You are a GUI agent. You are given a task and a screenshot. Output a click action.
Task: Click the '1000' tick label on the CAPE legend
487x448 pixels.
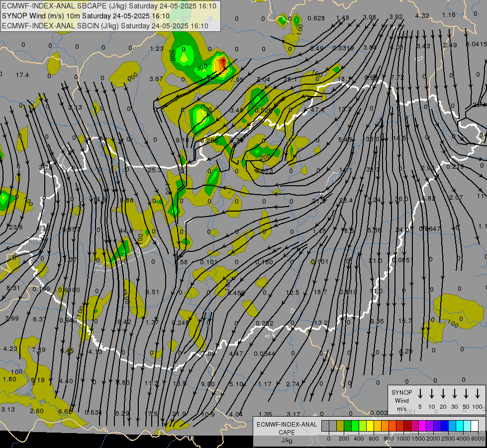click(403, 439)
